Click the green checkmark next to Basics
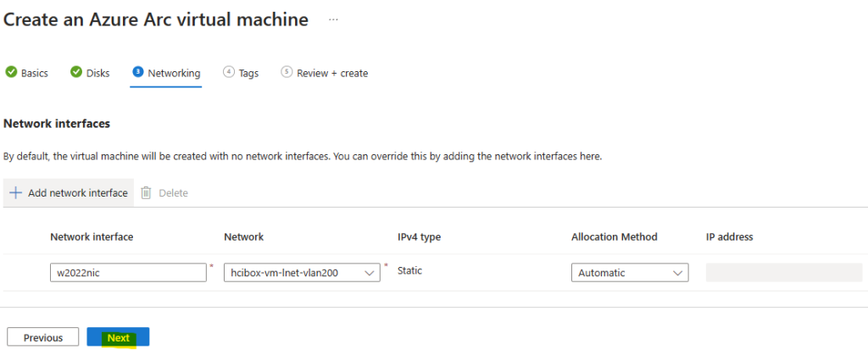The width and height of the screenshot is (868, 350). [x=10, y=73]
